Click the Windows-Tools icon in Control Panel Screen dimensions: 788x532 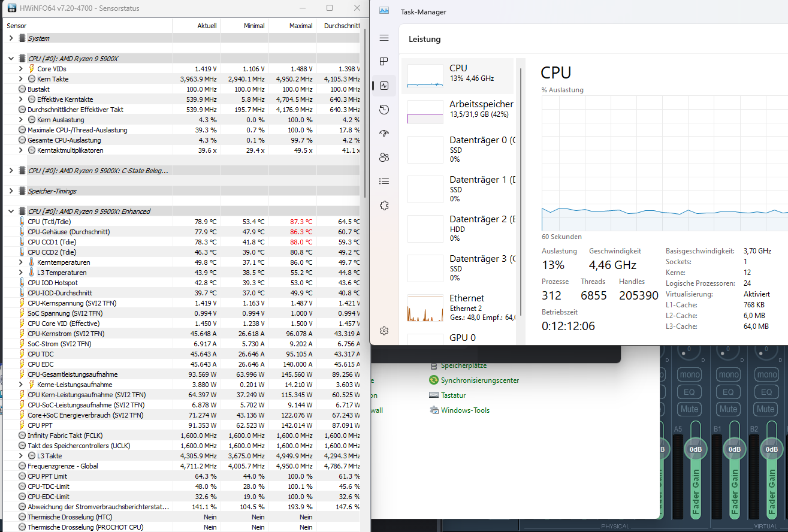(434, 410)
